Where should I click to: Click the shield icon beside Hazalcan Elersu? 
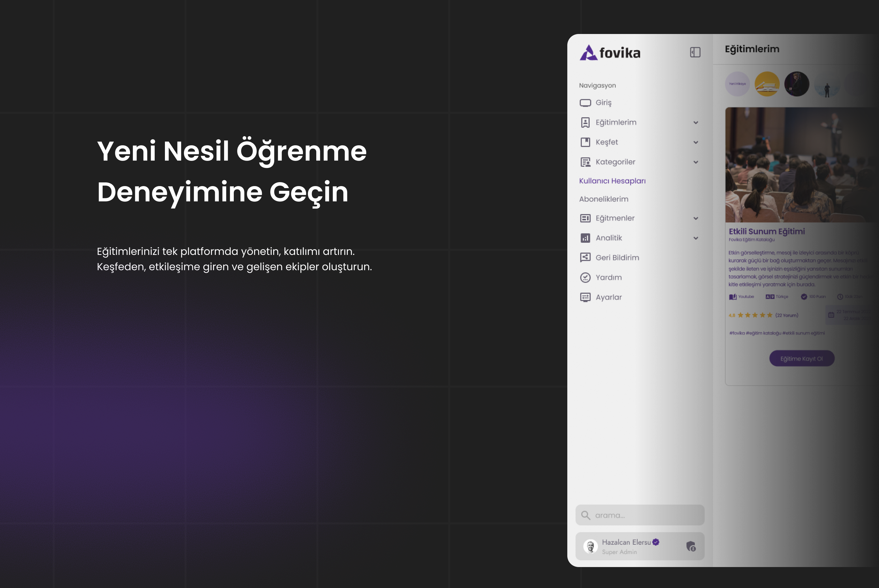coord(691,546)
